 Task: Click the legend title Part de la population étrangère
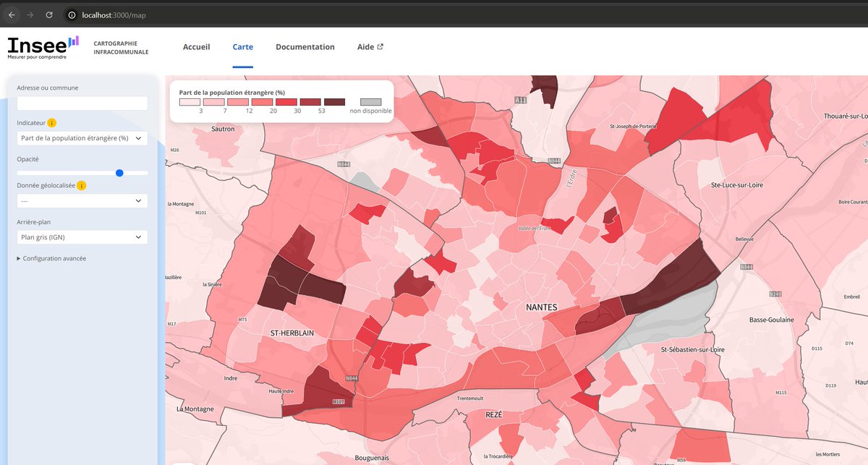[232, 93]
